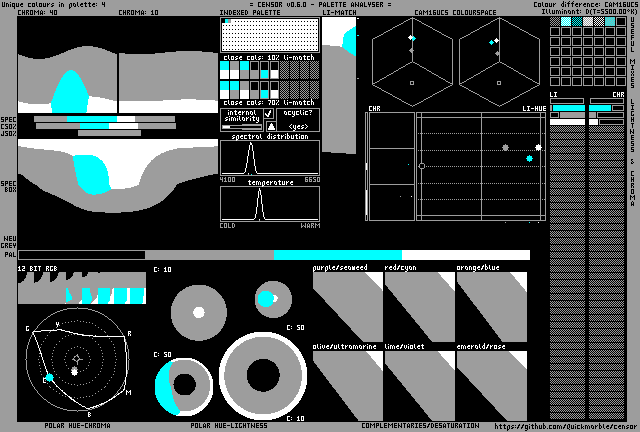640x432 pixels.
Task: Click the purple/seaweed complementary tile
Action: 348,306
